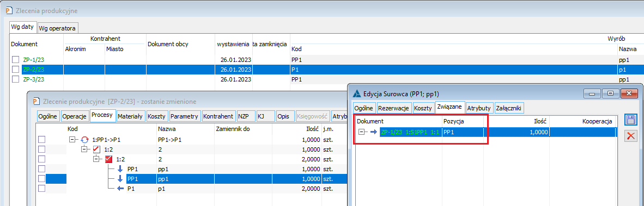Click the Zlecenia produkcyjne window title icon
Screen dimensions: 644x206
pyautogui.click(x=9, y=10)
